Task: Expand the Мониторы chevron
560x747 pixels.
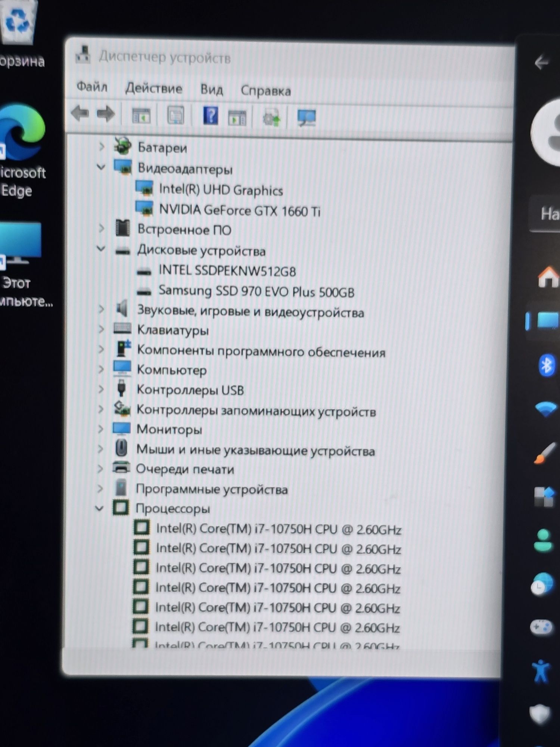Action: [100, 429]
